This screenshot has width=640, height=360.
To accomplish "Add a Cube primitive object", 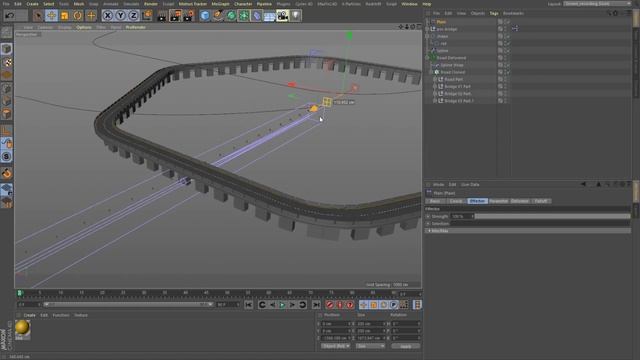I will [x=204, y=16].
